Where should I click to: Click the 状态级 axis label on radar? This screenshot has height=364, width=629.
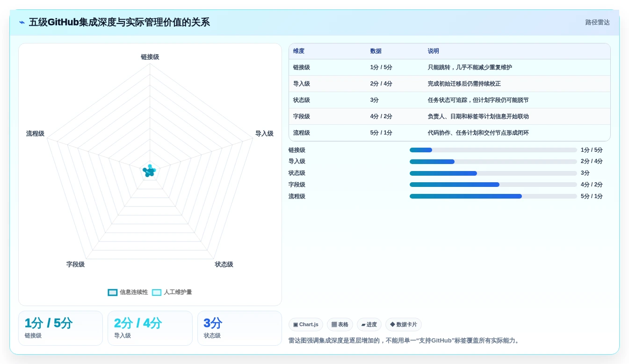click(224, 264)
